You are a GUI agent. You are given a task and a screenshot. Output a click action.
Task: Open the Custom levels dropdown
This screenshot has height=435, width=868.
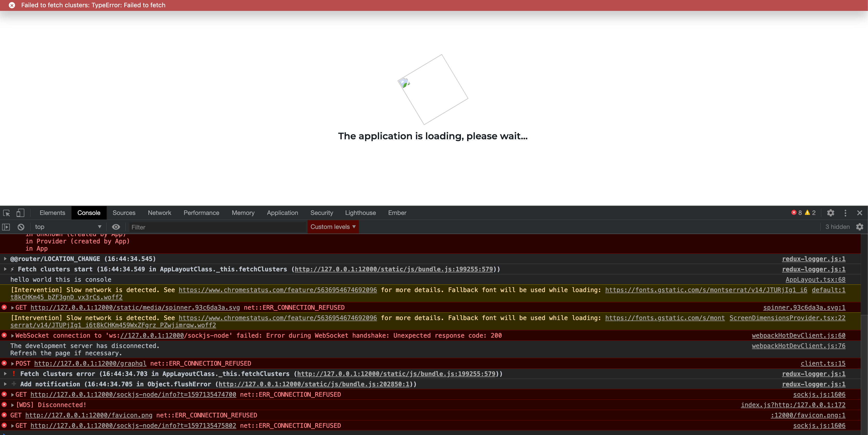tap(333, 227)
